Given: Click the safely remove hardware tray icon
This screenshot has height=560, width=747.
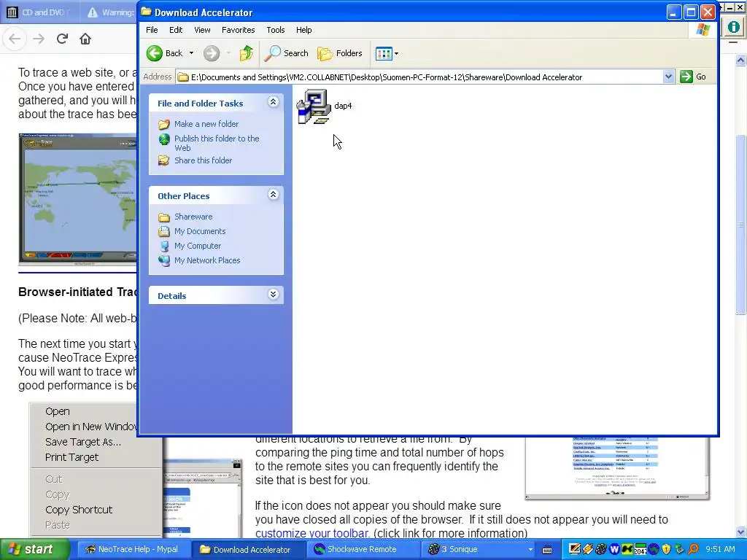Looking at the screenshot, I should point(679,550).
